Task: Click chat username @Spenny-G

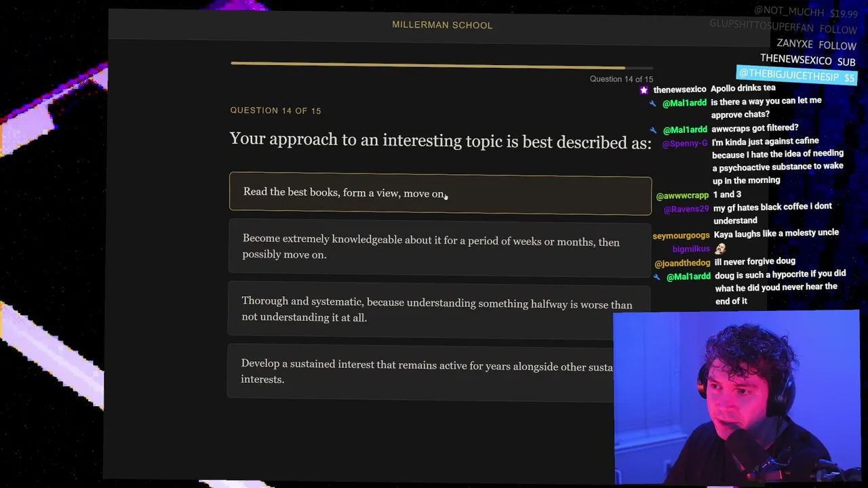Action: tap(684, 144)
